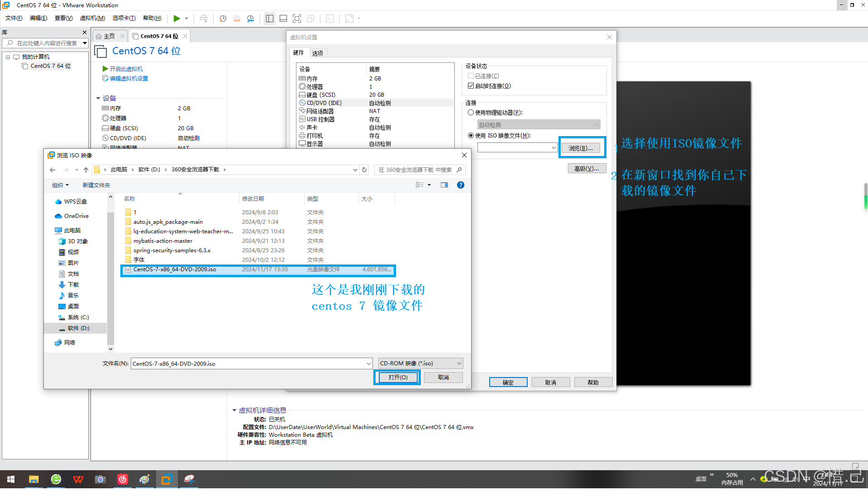868x491 pixels.
Task: Select CentOS-7-x86_64-DVD-2009.iso file
Action: 258,269
